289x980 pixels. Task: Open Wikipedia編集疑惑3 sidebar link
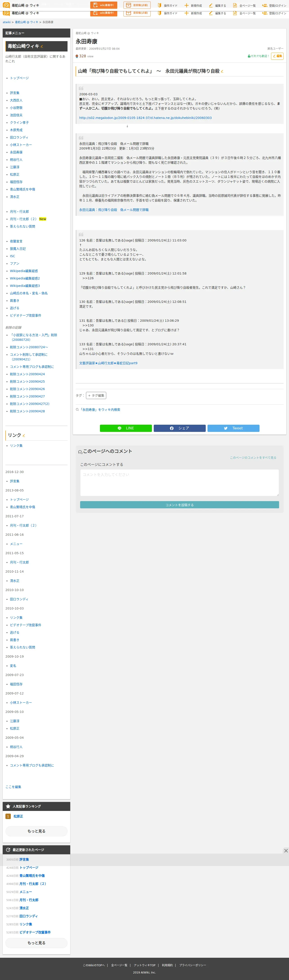coord(25,286)
